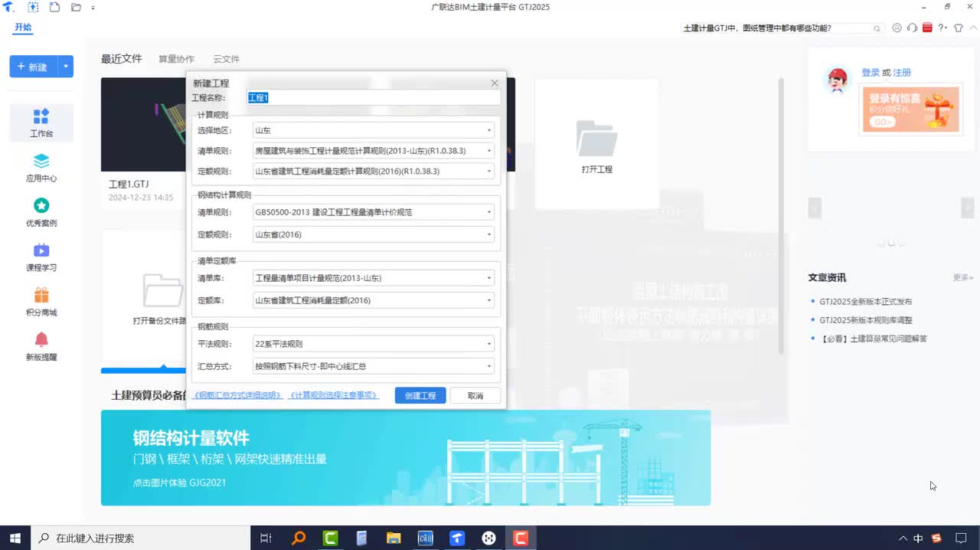Click the user account icon in toolbar

[897, 28]
